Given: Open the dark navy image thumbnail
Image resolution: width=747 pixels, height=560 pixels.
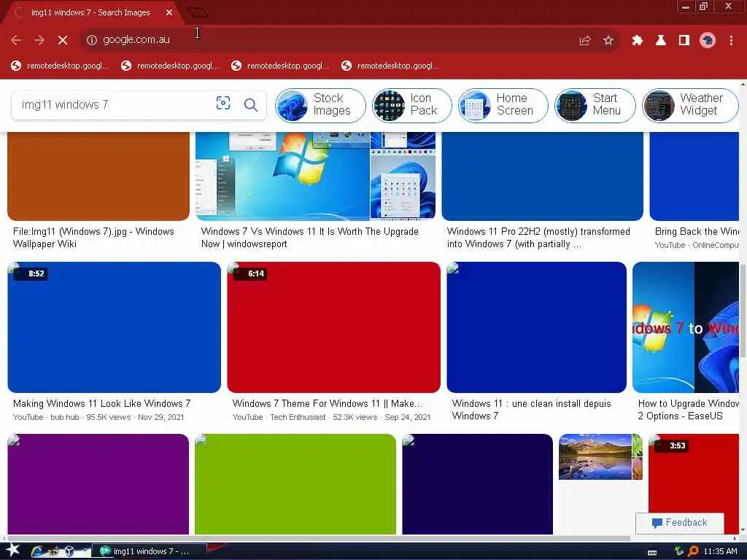Looking at the screenshot, I should [477, 484].
